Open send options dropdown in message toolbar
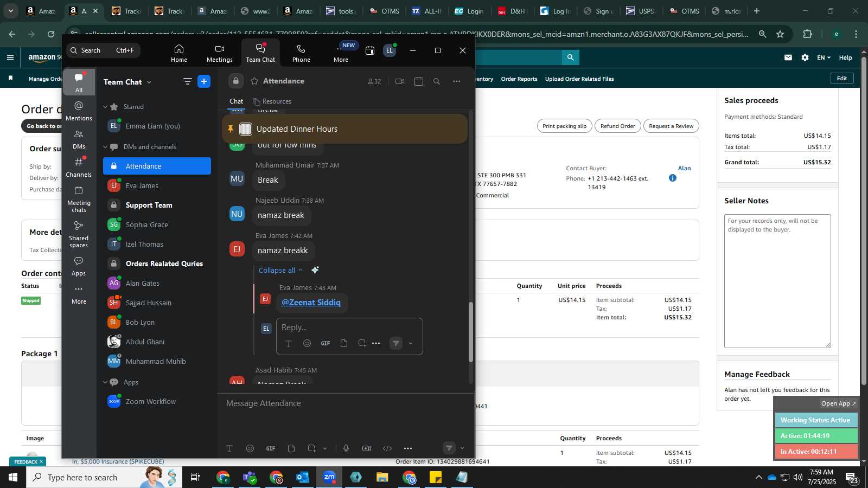Screen dimensions: 868x488 462,448
